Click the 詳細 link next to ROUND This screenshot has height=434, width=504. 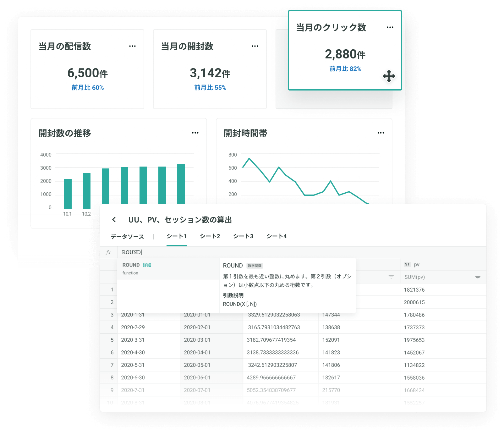(x=147, y=265)
